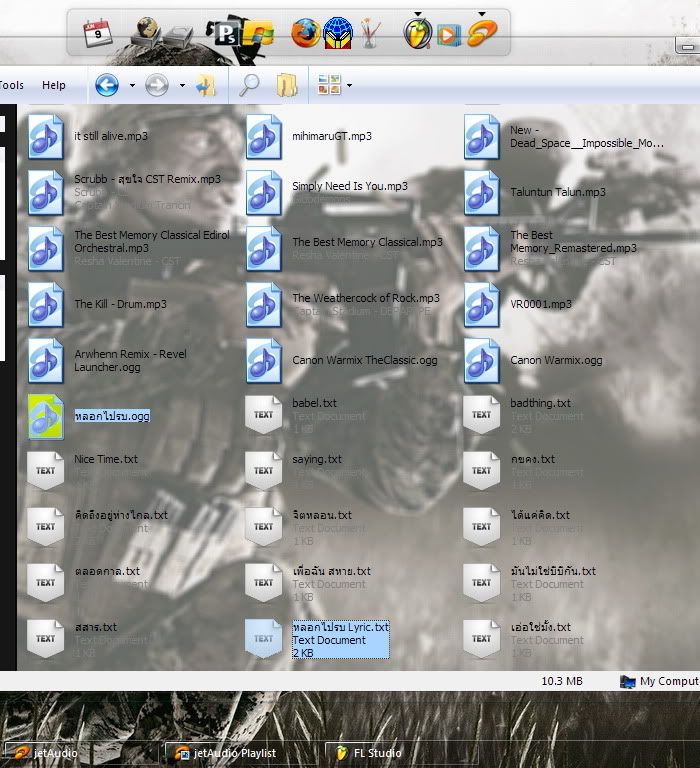
Task: Select the เพื่อฉัน สหาย.txt file icon
Action: tap(264, 582)
